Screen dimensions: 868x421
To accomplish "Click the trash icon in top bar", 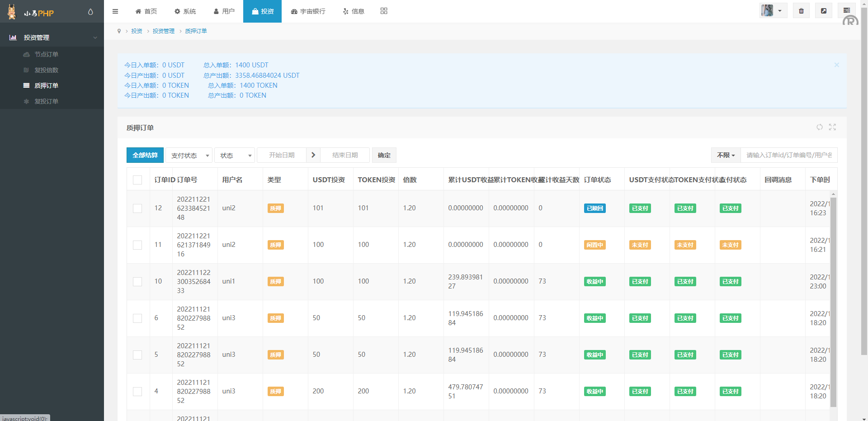I will click(801, 11).
